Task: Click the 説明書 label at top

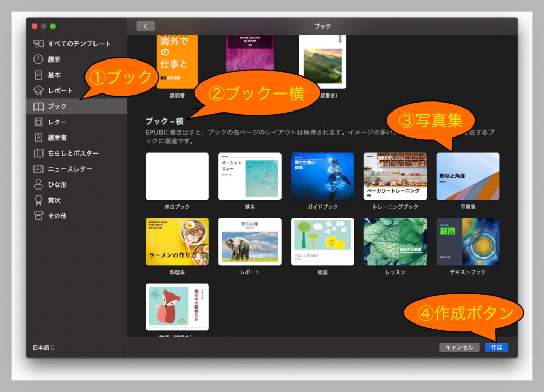Action: tap(177, 96)
